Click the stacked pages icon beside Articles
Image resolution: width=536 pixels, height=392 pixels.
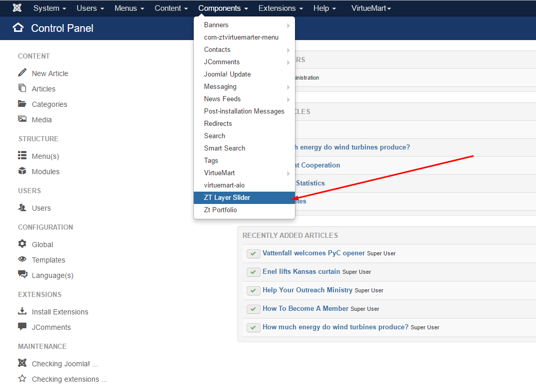(22, 88)
